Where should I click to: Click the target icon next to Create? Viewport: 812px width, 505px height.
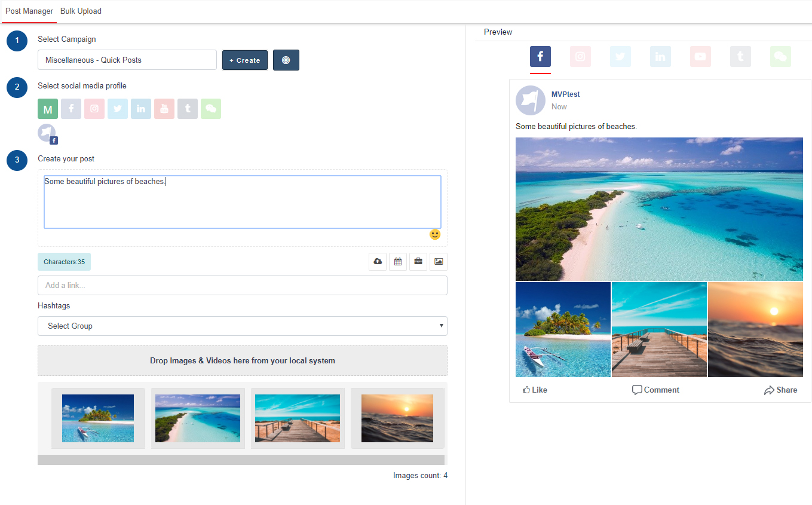(286, 60)
